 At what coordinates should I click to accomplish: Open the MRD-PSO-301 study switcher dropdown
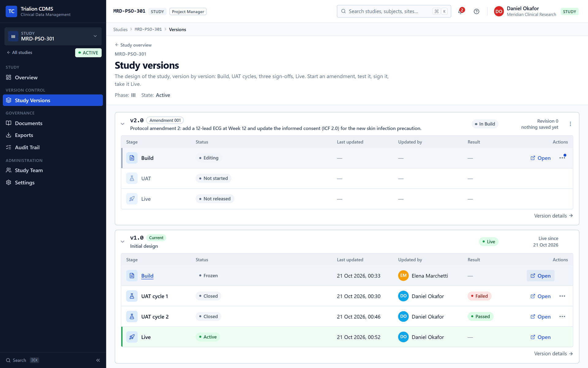[x=53, y=36]
